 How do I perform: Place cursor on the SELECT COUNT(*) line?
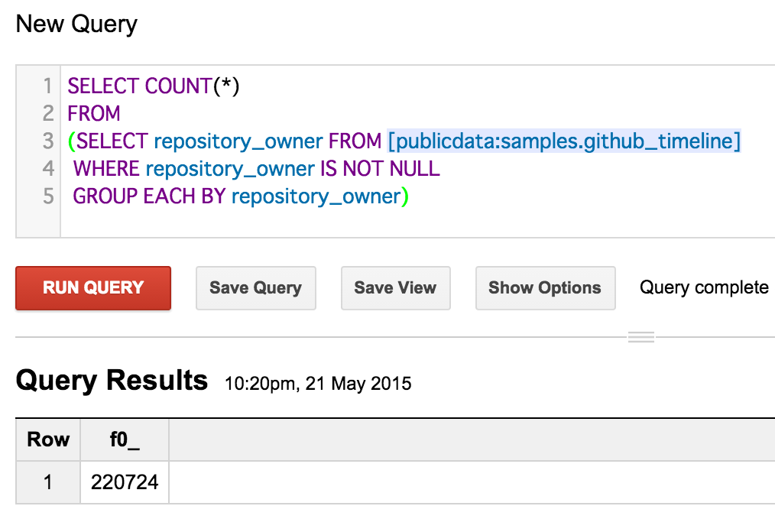(x=153, y=86)
